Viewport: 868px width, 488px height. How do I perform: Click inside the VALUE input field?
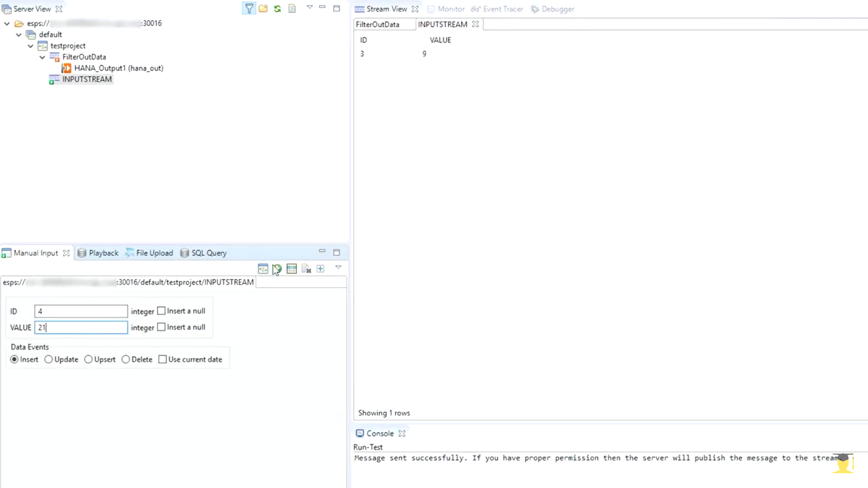[80, 327]
